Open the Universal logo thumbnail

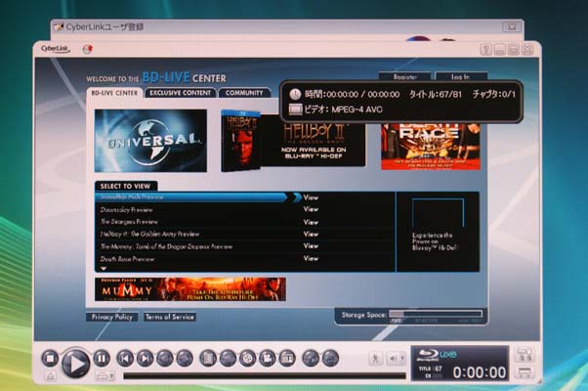point(150,141)
